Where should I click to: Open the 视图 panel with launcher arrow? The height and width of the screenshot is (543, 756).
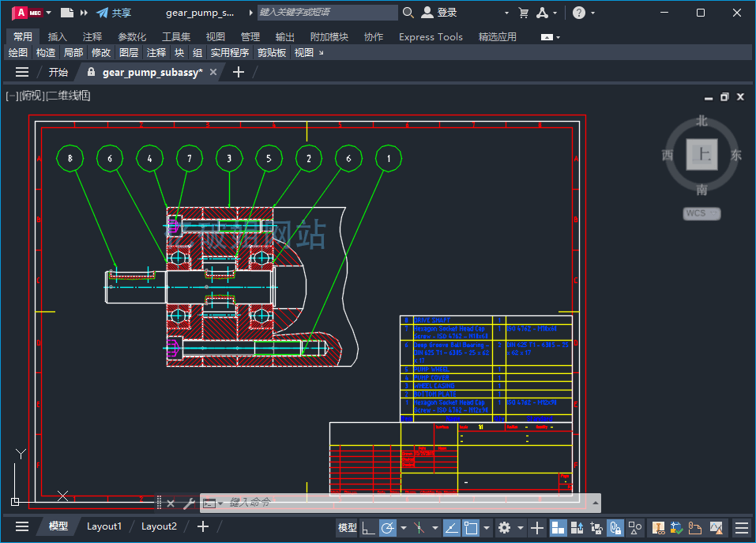[309, 53]
